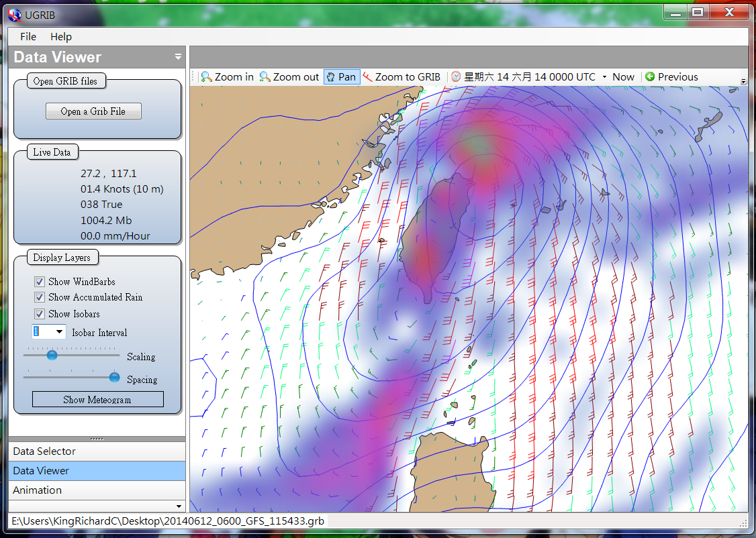This screenshot has height=538, width=756.
Task: Switch to the Animation pane
Action: (x=38, y=490)
